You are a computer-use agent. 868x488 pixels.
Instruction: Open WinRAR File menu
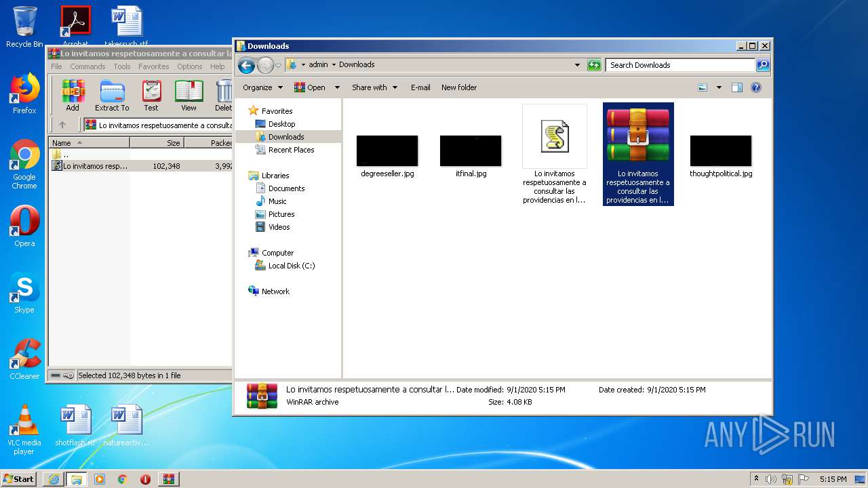pos(56,66)
